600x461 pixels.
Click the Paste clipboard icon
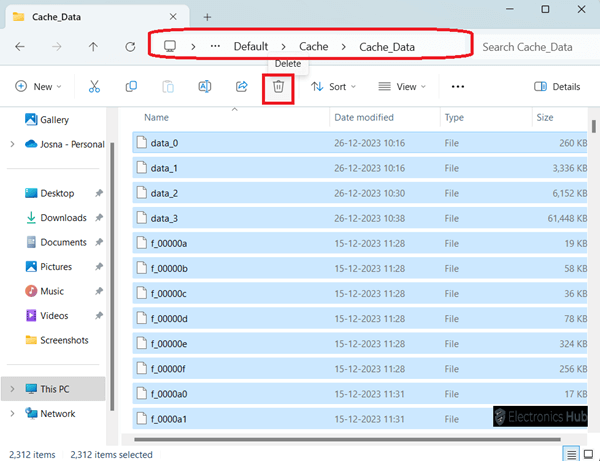(x=168, y=87)
